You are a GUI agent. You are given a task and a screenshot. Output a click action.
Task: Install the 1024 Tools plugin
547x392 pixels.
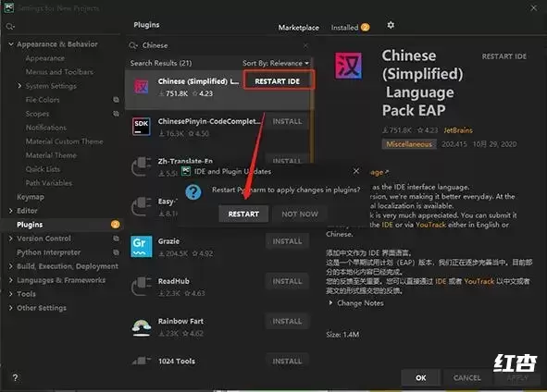(287, 361)
